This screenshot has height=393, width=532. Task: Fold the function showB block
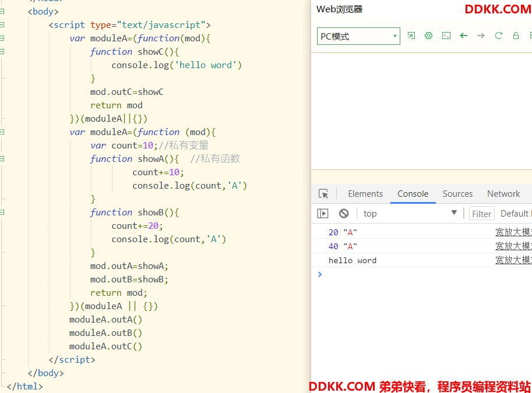[2, 213]
